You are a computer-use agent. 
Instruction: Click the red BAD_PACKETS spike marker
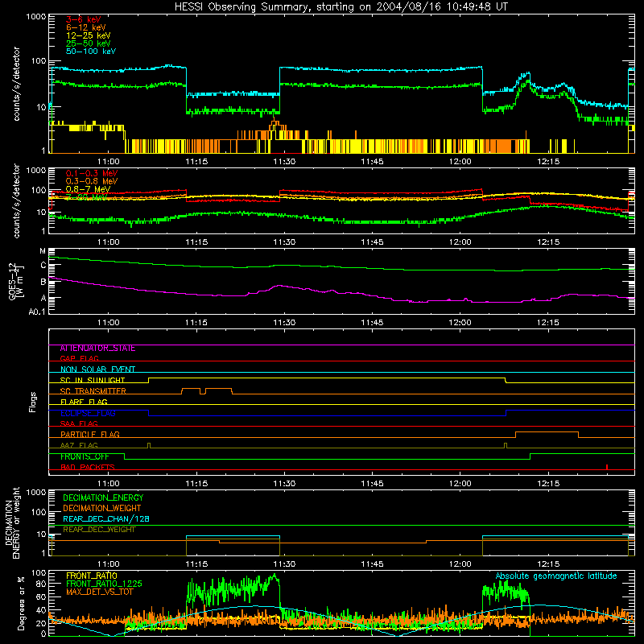[607, 467]
